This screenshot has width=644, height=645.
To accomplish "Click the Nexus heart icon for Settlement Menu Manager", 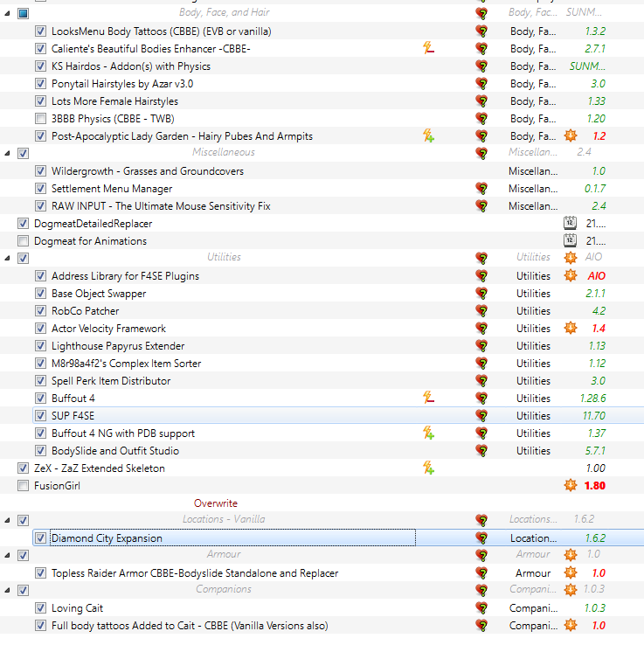I will [x=481, y=189].
